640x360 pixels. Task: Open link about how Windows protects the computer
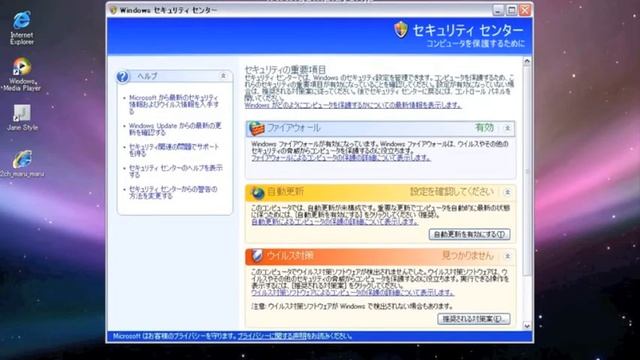pos(353,105)
